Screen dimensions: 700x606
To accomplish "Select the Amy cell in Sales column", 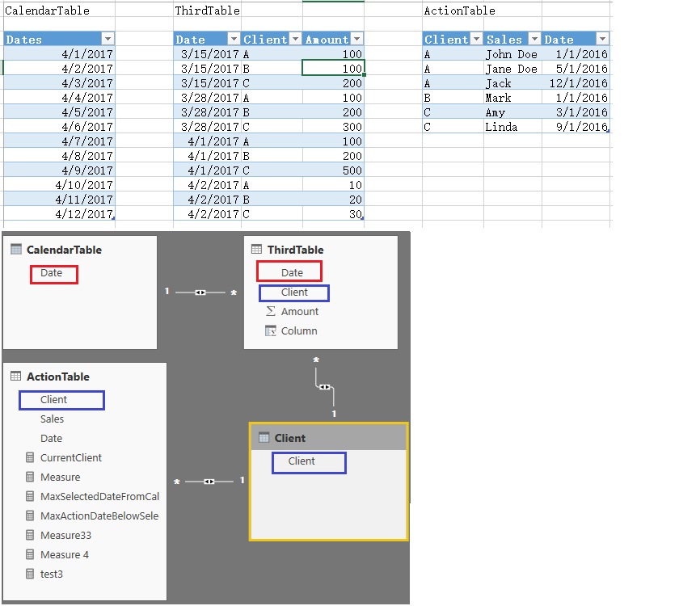I will pyautogui.click(x=512, y=112).
